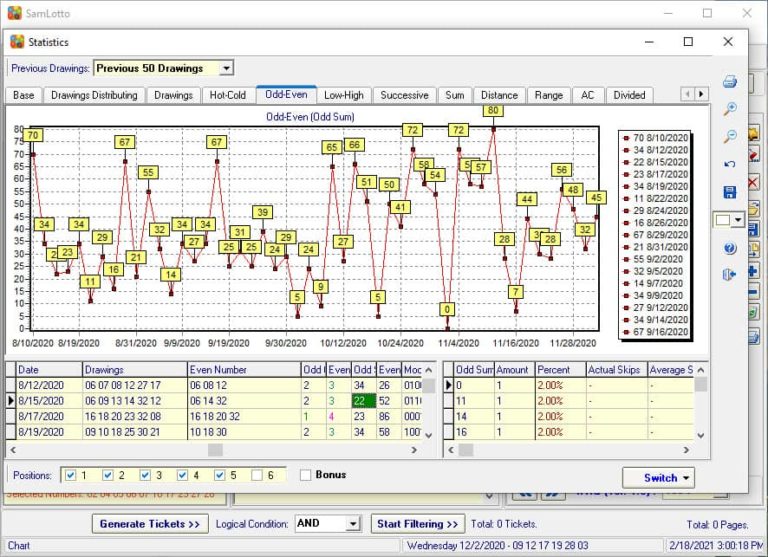Expand the Logical Condition AND dropdown
Viewport: 768px width, 557px height.
pos(352,523)
